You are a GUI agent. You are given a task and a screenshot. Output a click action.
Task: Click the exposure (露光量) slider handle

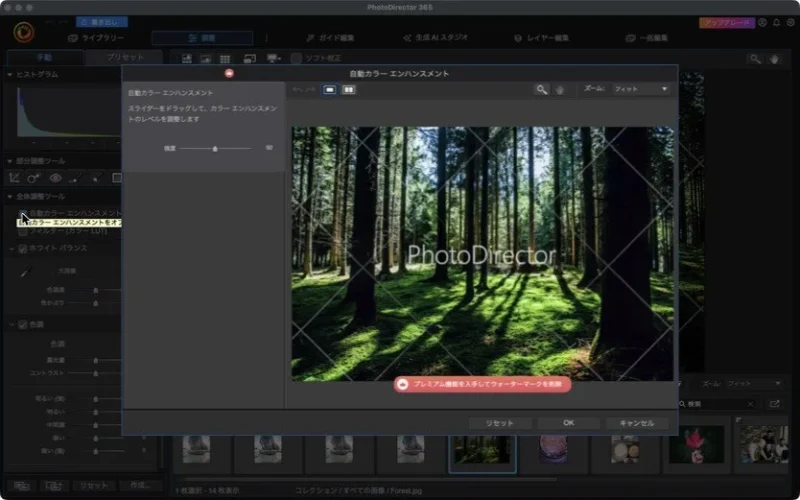click(95, 360)
